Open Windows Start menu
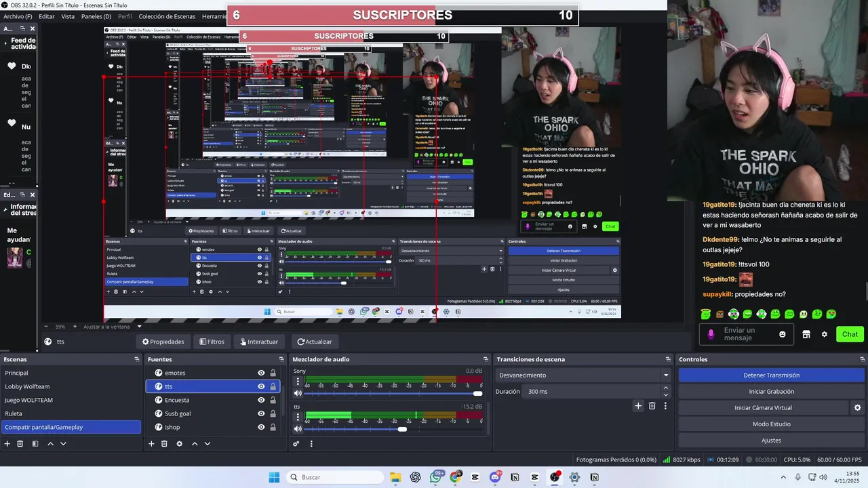This screenshot has height=488, width=868. (274, 477)
